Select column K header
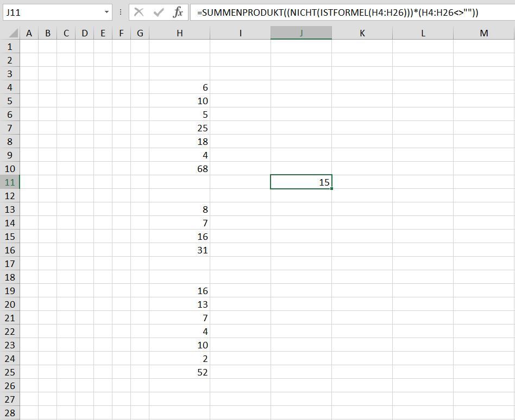Viewport: 515px width, 420px height. pyautogui.click(x=362, y=33)
